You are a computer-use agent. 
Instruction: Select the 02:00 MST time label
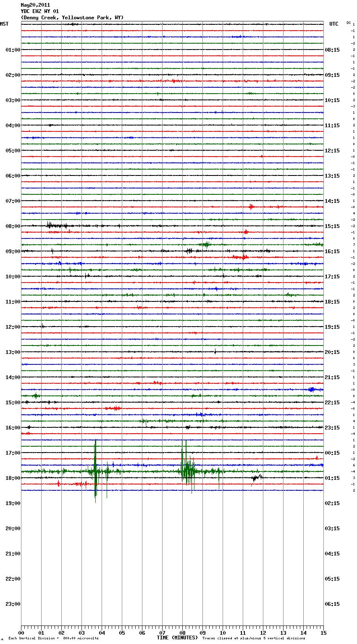coord(13,75)
